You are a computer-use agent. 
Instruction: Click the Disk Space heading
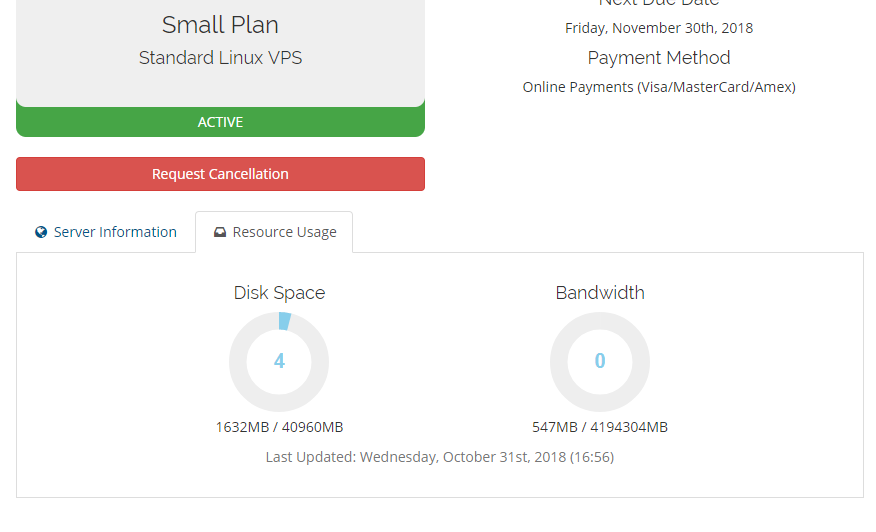coord(279,293)
